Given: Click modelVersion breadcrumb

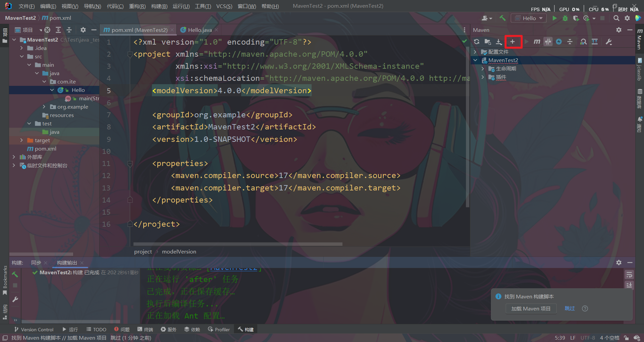Looking at the screenshot, I should [x=179, y=251].
